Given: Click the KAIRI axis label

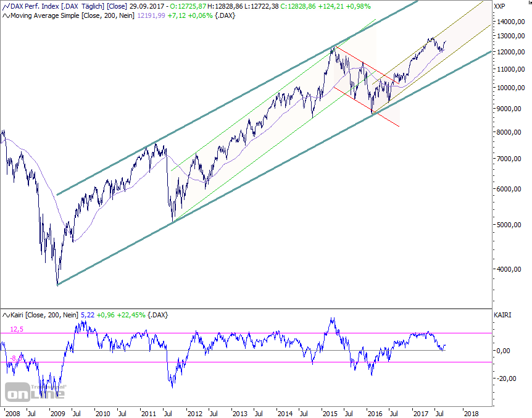Looking at the screenshot, I should (x=502, y=315).
